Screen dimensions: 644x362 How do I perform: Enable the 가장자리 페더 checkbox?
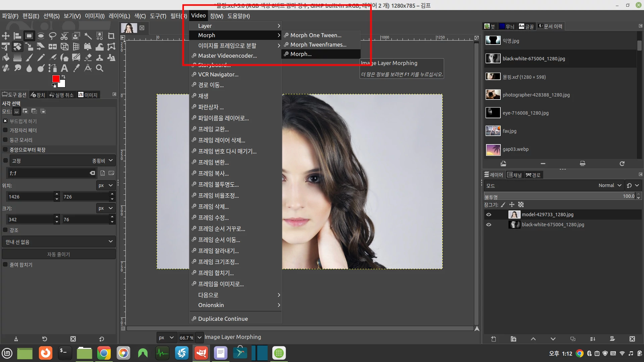point(5,130)
